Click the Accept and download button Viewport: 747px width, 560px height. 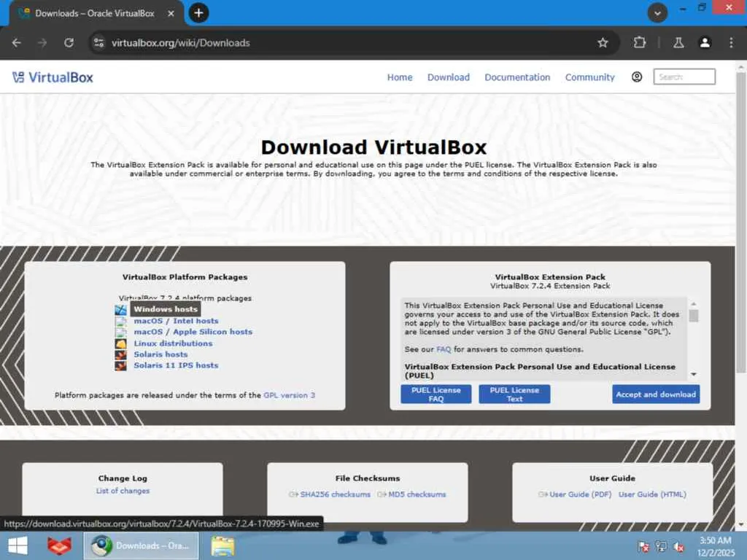point(656,394)
